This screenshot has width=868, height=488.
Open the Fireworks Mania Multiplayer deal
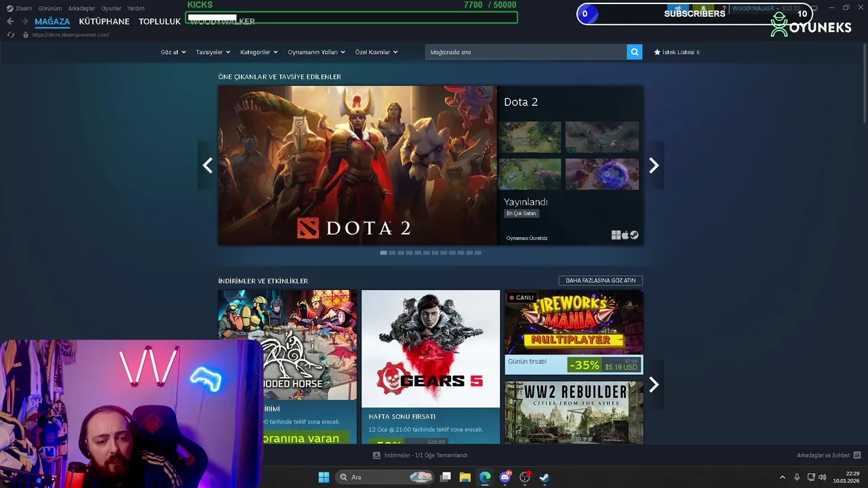pyautogui.click(x=574, y=332)
